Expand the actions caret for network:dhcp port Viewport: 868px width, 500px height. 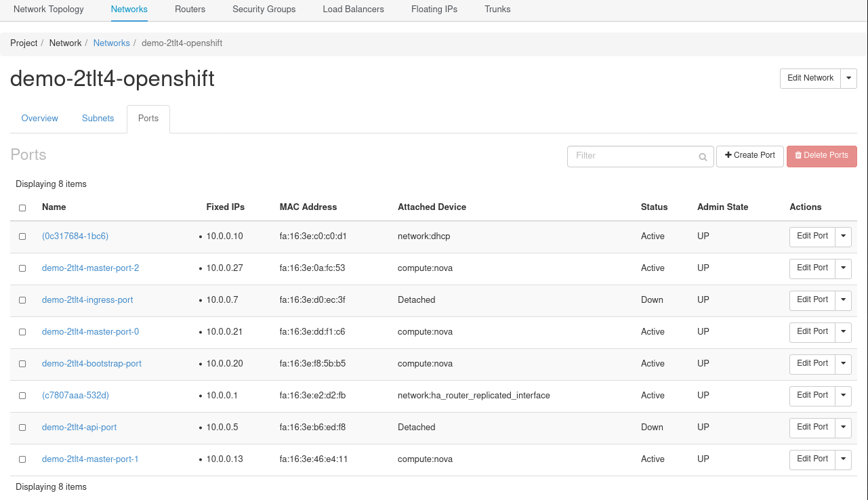coord(843,236)
